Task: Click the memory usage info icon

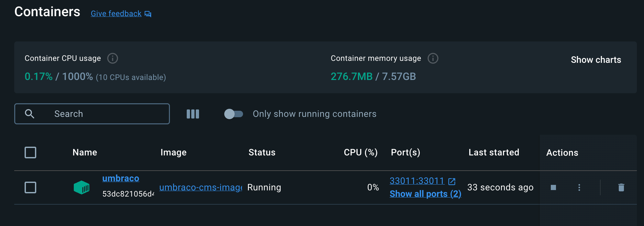Action: (433, 58)
